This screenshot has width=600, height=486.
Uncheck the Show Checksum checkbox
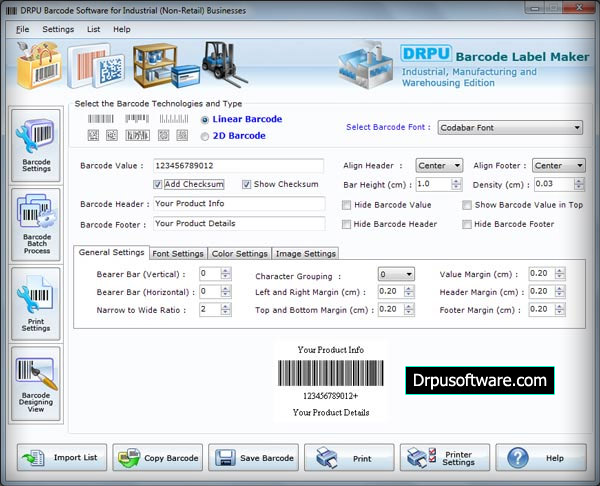246,184
